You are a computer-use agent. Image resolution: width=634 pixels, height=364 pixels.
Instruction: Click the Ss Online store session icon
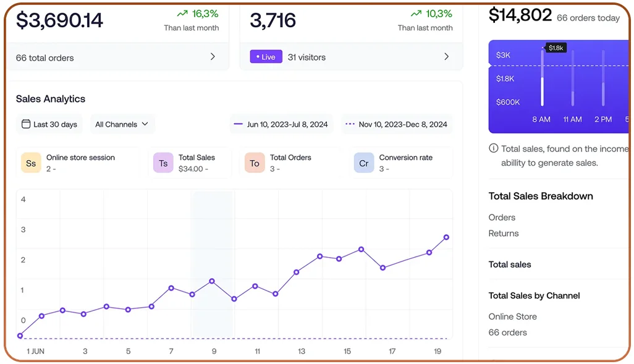click(31, 163)
